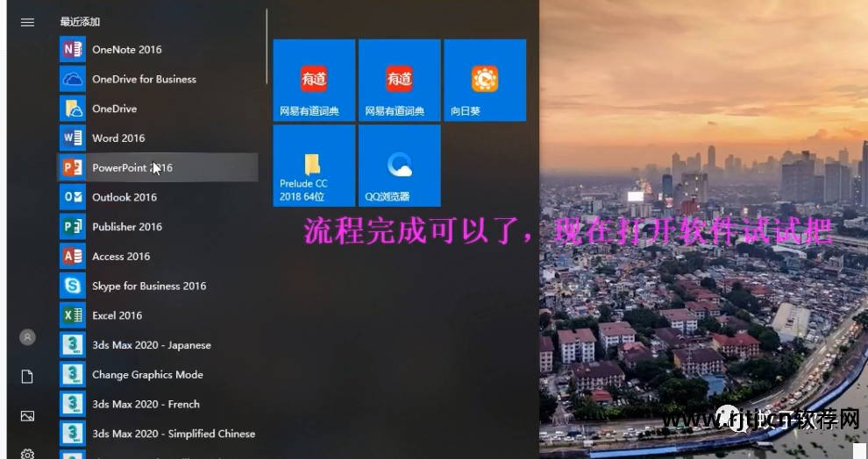Launch Access 2016 icon

click(73, 256)
